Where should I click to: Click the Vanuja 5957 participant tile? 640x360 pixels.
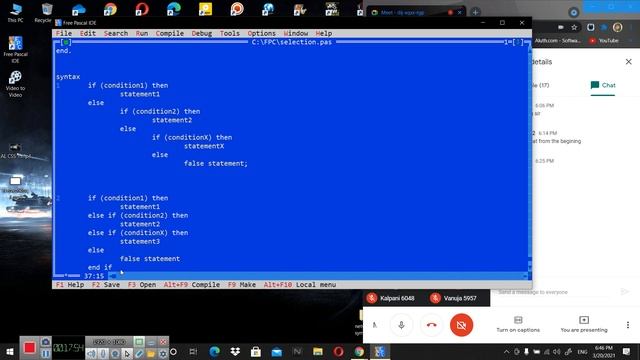pyautogui.click(x=453, y=298)
